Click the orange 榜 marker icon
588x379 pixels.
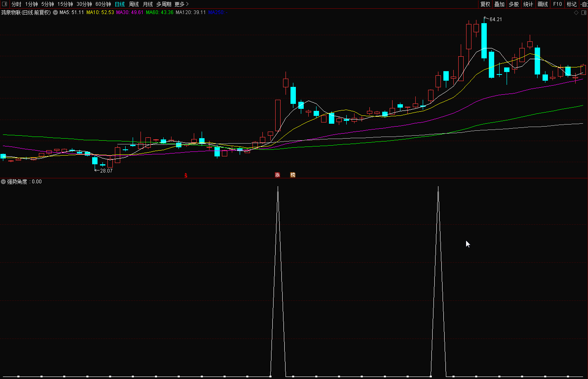pyautogui.click(x=293, y=175)
